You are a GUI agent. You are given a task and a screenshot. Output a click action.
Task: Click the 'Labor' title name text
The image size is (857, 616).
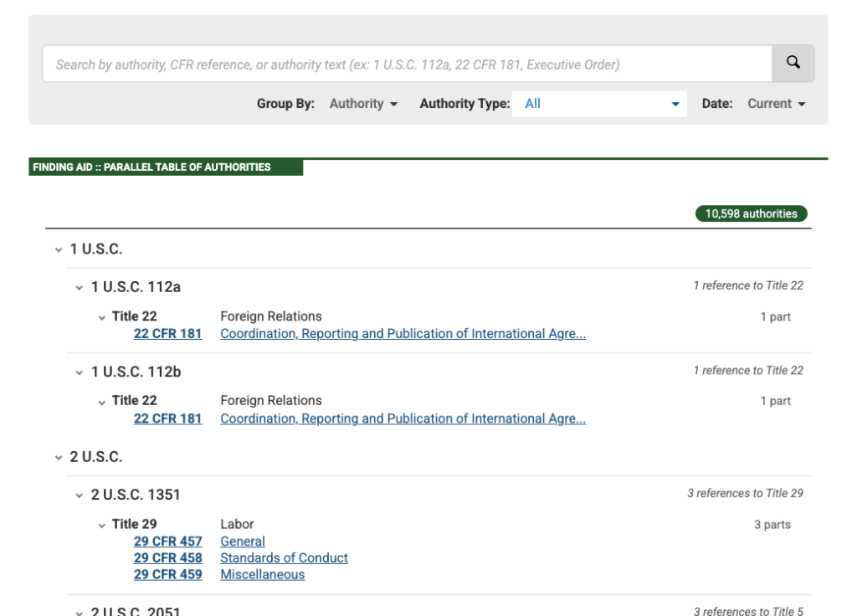(237, 524)
